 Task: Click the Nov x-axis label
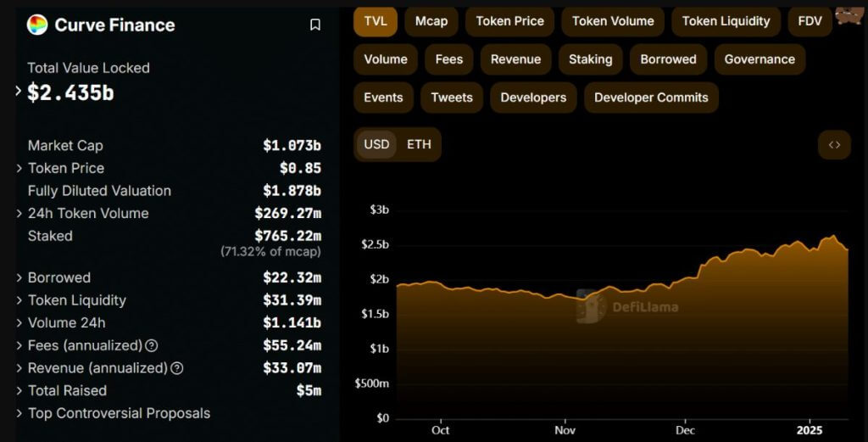click(565, 430)
